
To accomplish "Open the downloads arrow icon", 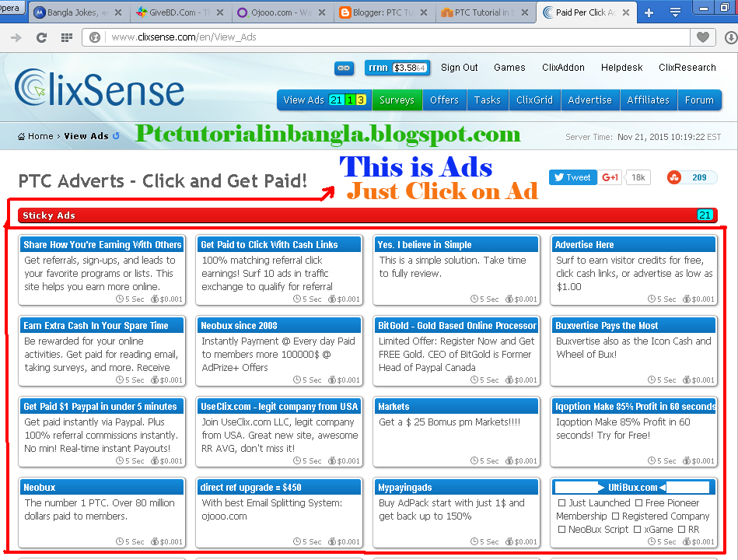I will pos(731,37).
